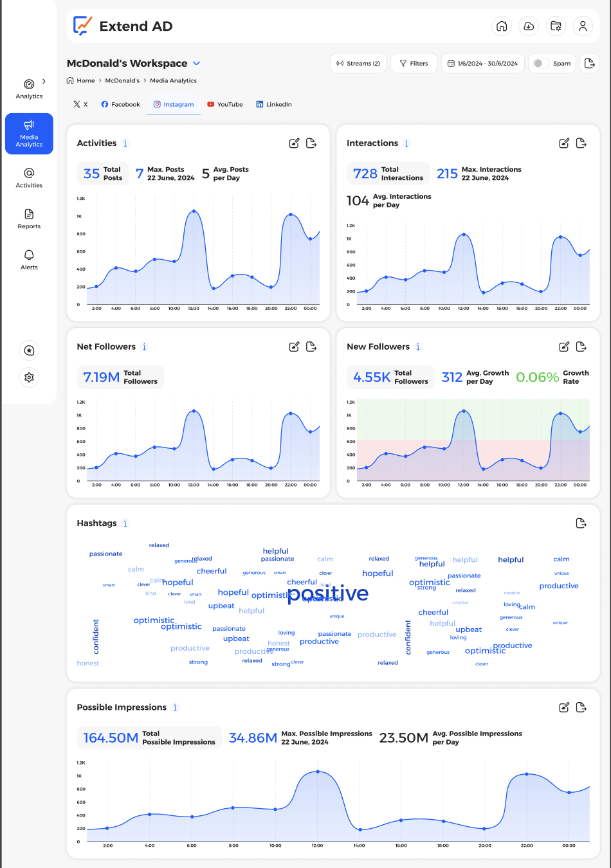Click the 0.06% Growth Rate value
Viewport: 611px width, 868px height.
pos(537,377)
